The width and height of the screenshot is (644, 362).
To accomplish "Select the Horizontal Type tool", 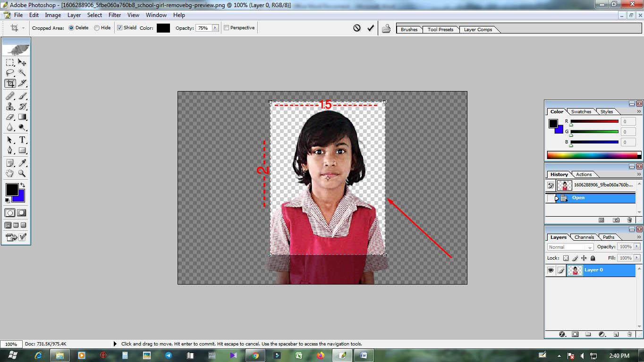I will tap(22, 140).
